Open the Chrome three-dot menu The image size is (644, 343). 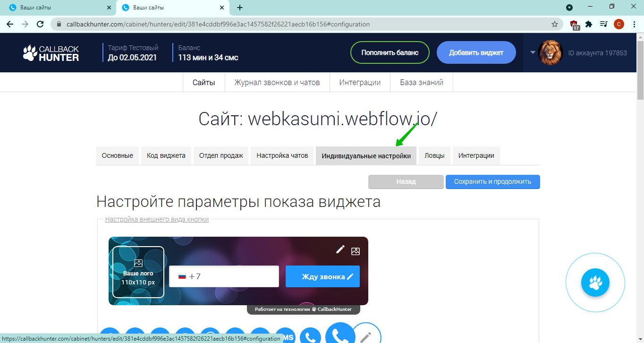(x=634, y=24)
